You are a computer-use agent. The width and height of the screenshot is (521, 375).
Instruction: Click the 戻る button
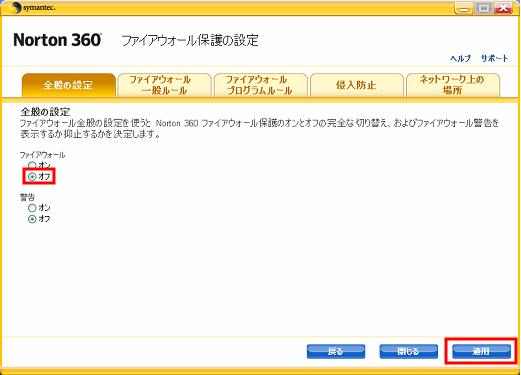(x=336, y=351)
